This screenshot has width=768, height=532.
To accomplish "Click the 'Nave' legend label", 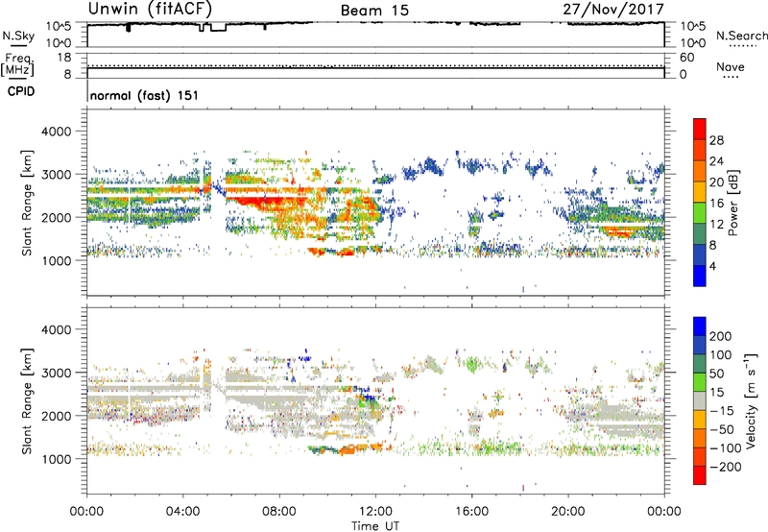I will 731,66.
